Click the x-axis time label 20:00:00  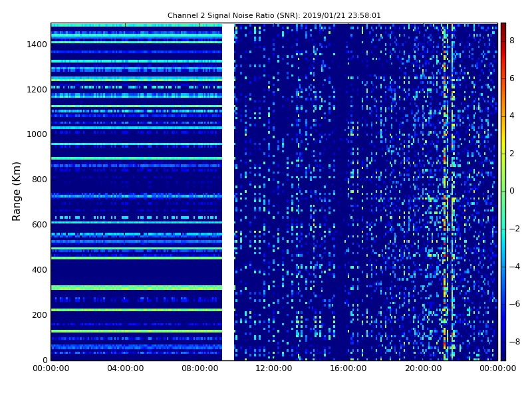coord(423,368)
